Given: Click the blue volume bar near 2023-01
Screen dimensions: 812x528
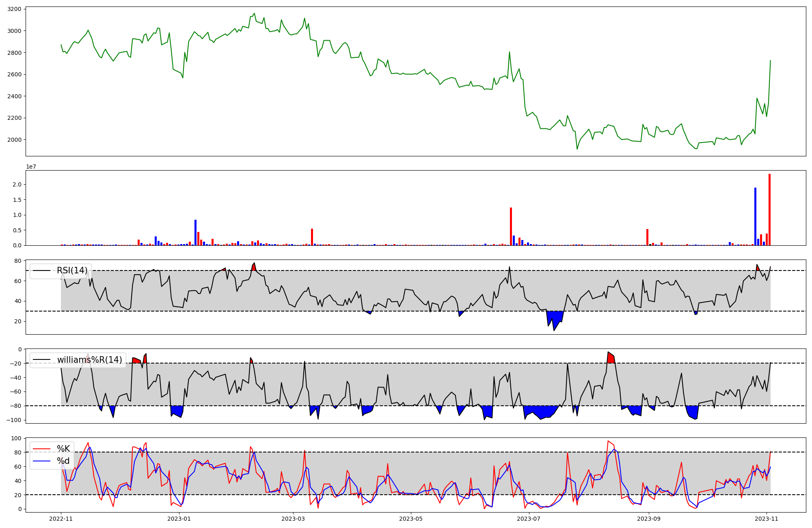Looking at the screenshot, I should pyautogui.click(x=195, y=234).
